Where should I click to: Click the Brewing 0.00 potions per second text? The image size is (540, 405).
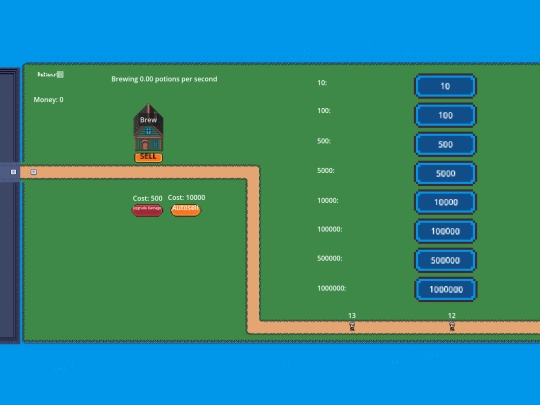pyautogui.click(x=164, y=79)
